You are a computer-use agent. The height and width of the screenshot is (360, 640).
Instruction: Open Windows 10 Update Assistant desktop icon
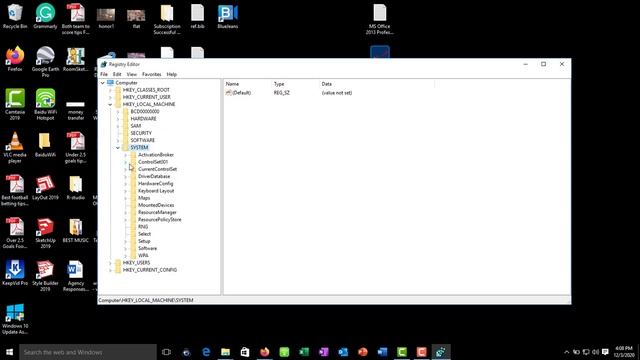15,319
